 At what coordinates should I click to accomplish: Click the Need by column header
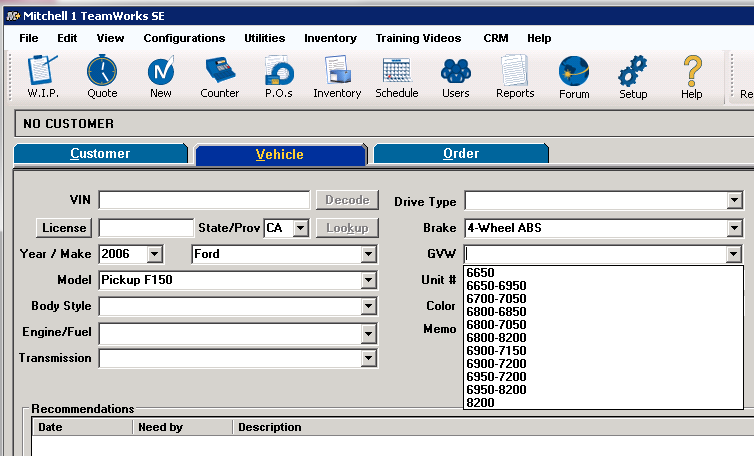click(x=183, y=427)
